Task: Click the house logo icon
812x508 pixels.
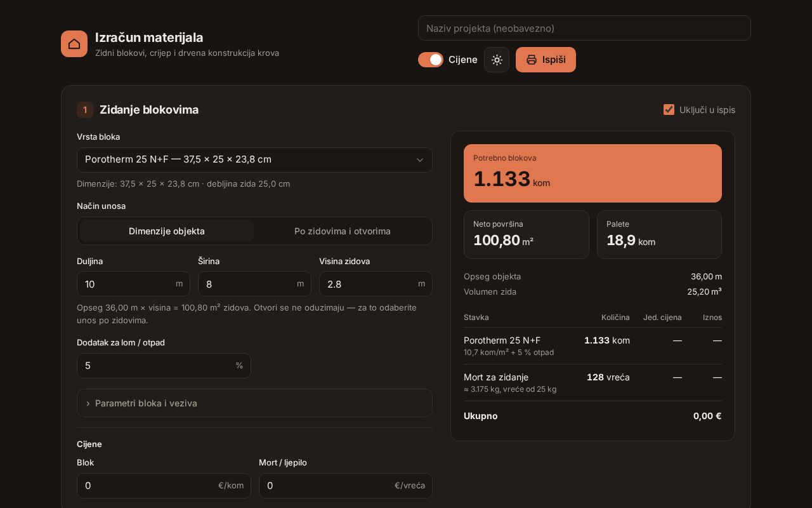Action: 74,44
